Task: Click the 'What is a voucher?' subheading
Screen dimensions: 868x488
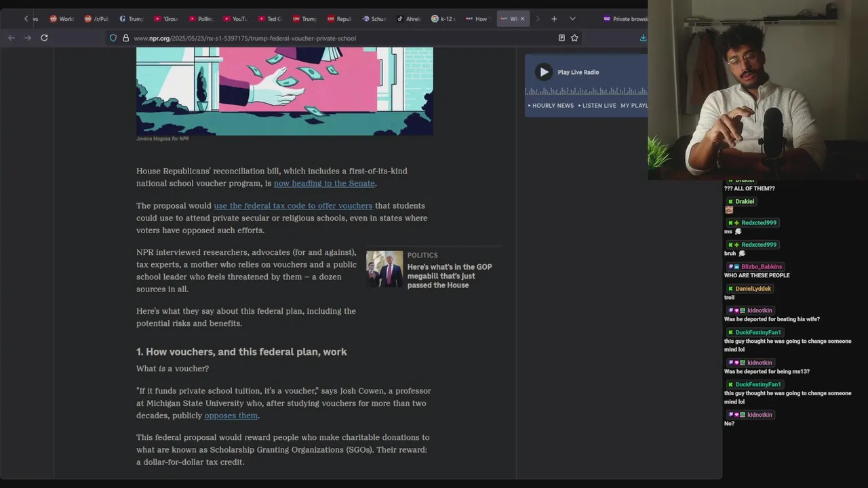Action: coord(172,369)
